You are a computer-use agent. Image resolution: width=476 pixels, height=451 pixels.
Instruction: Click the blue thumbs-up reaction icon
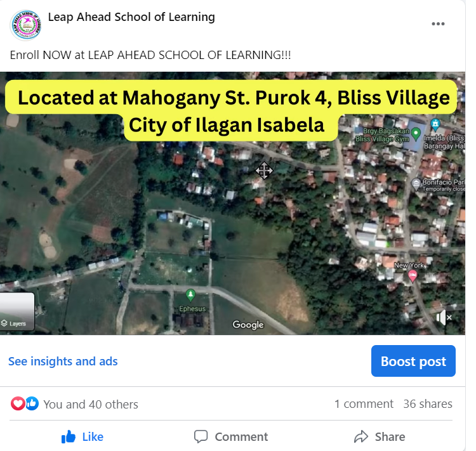click(x=32, y=403)
